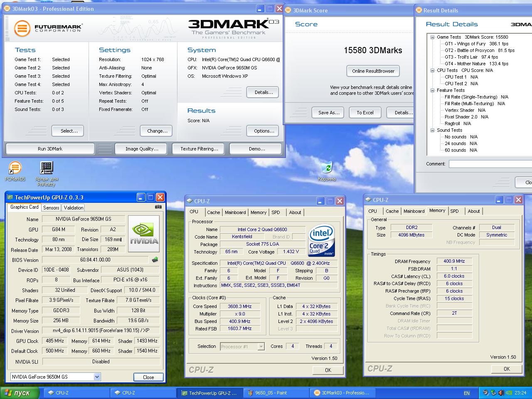The image size is (532, 399).
Task: Switch to Validation tab in GPU-Z
Action: [x=74, y=208]
